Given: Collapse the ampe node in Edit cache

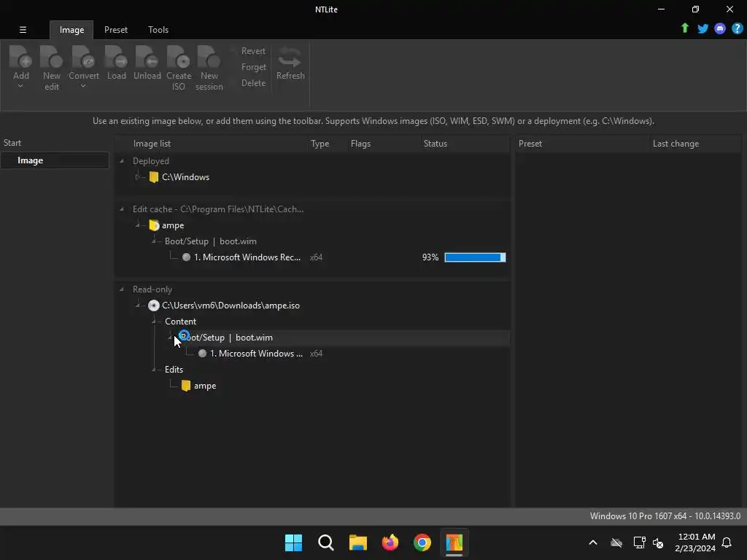Looking at the screenshot, I should click(x=138, y=225).
